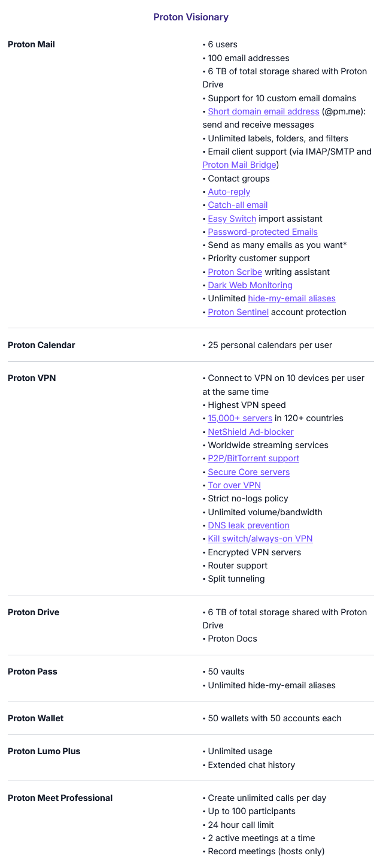Click the Proton Mail Bridge link
383x868 pixels.
(239, 165)
